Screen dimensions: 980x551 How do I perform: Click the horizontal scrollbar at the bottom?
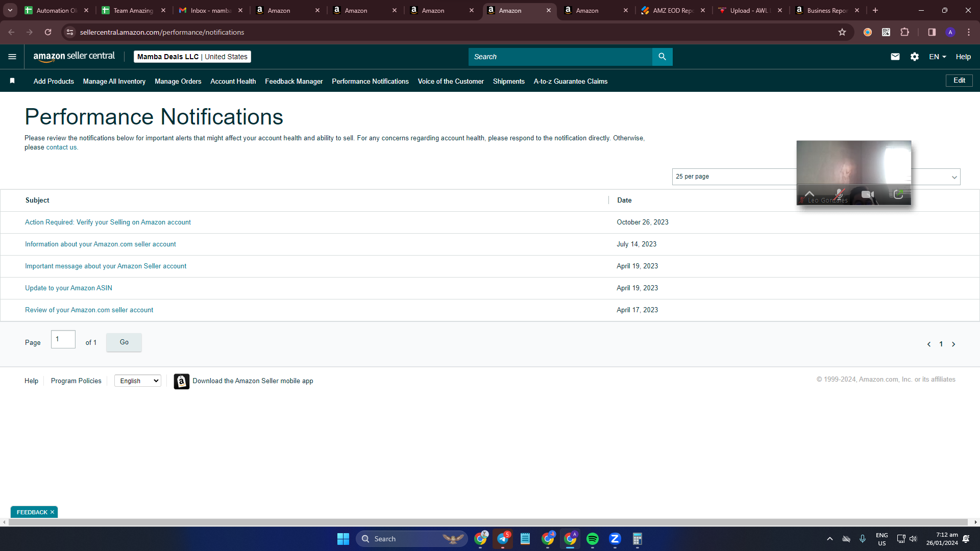coord(488,522)
